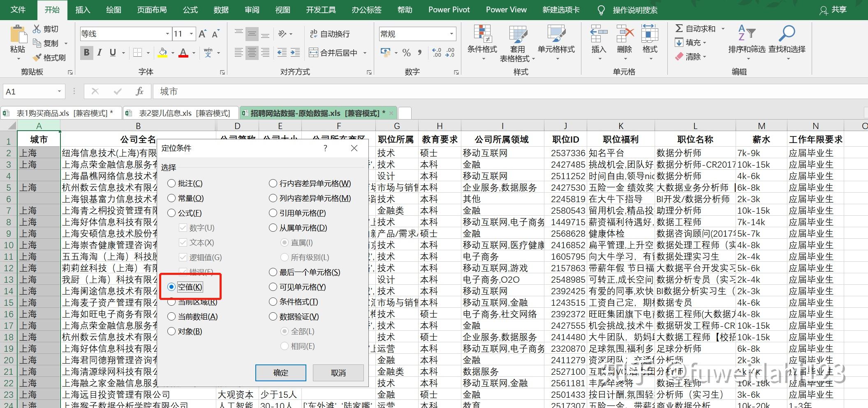Select the 空值(K) radio option
Viewport: 868px width, 408px height.
click(171, 287)
